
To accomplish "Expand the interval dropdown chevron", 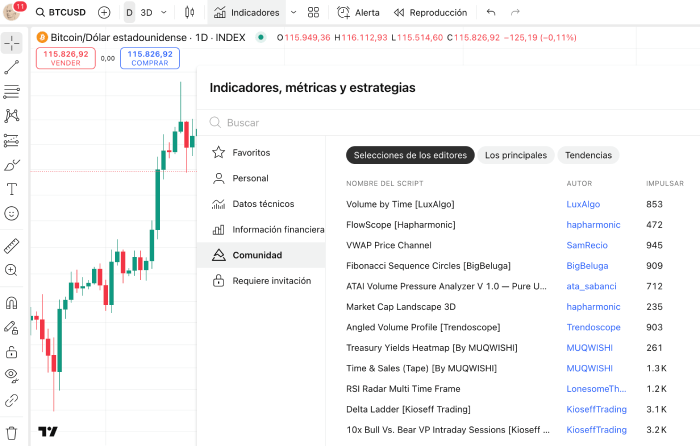I will coord(164,13).
